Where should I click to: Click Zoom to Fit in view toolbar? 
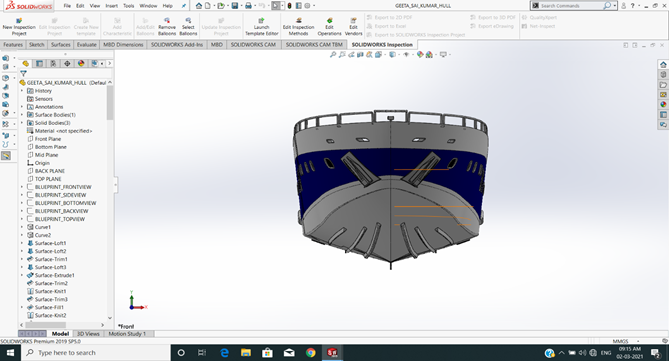[x=333, y=55]
